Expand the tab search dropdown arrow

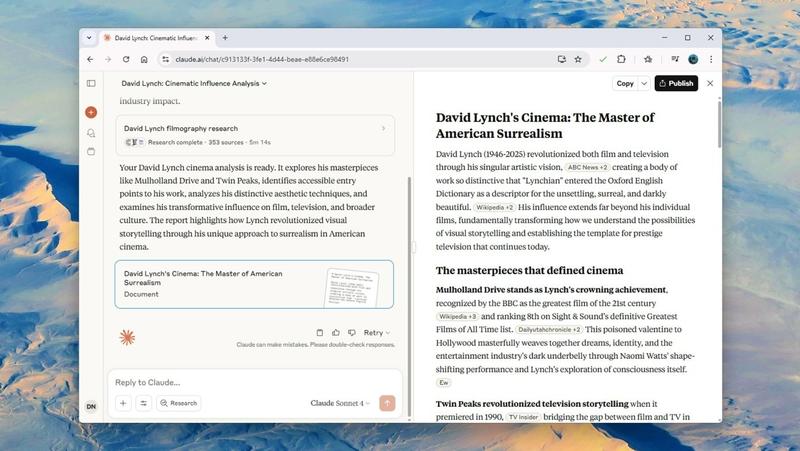point(89,38)
